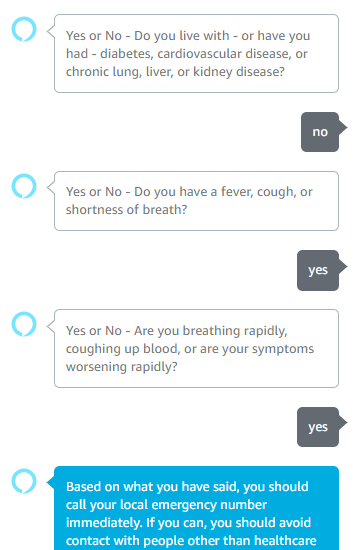Click the line "call your local emergency number"
Image resolution: width=360 pixels, height=550 pixels.
(166, 505)
